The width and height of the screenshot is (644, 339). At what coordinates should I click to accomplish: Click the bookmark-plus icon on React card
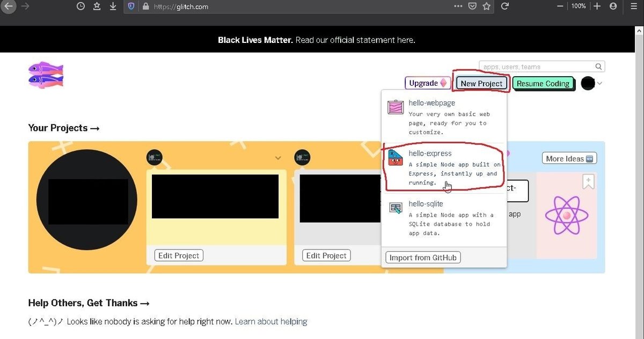588,182
